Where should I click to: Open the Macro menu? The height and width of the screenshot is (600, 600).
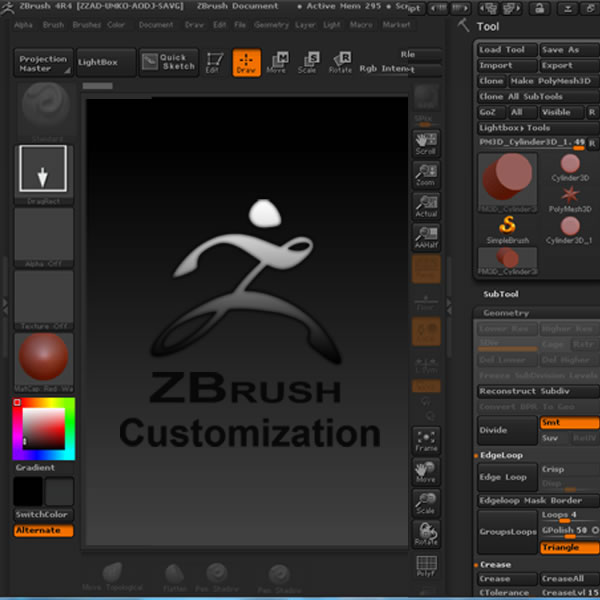pyautogui.click(x=361, y=25)
